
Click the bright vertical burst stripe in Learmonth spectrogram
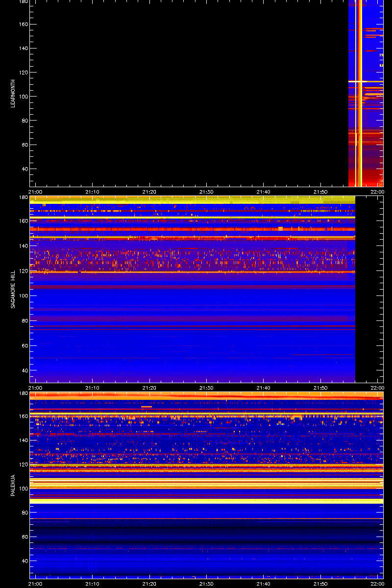click(x=359, y=93)
